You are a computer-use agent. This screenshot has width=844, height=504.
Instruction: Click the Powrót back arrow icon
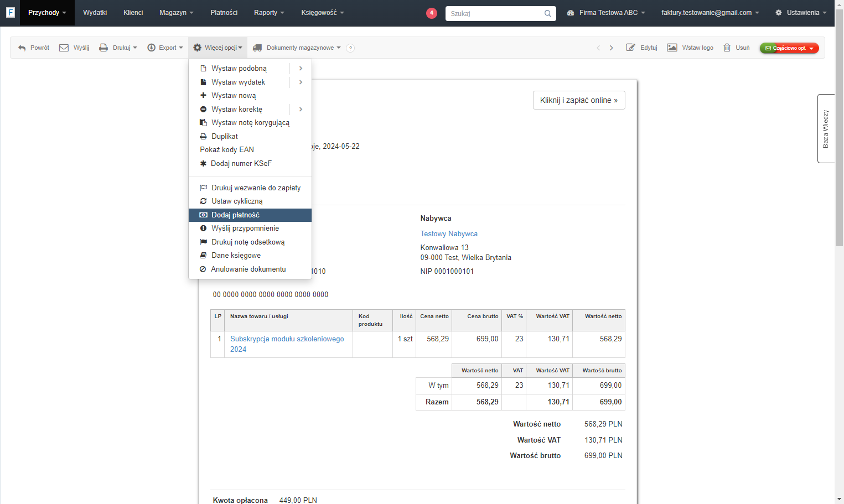click(22, 48)
